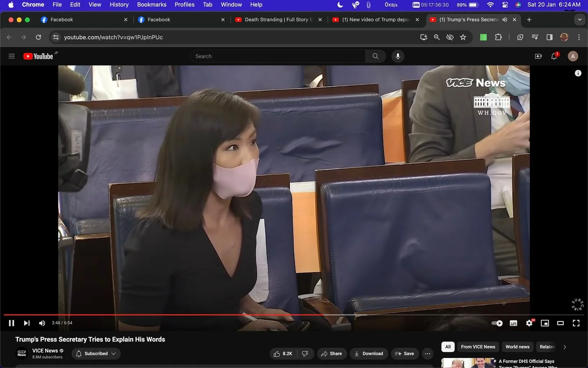The height and width of the screenshot is (368, 588).
Task: Expand the tab search dropdown arrow
Action: 580,20
